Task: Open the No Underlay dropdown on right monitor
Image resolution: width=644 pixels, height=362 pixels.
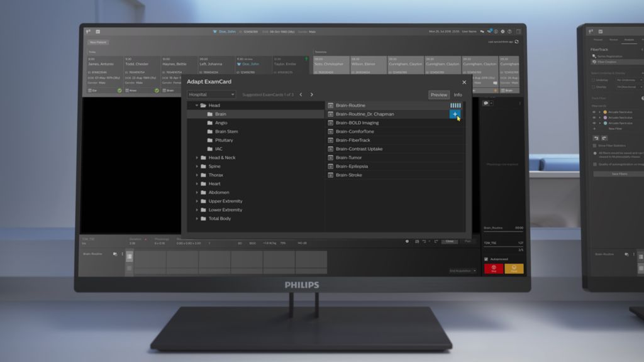Action: pyautogui.click(x=629, y=80)
